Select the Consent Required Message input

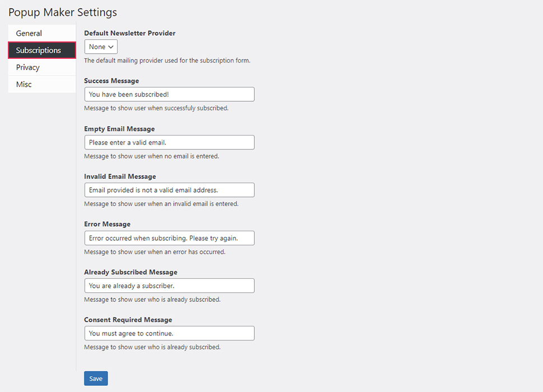click(x=169, y=333)
